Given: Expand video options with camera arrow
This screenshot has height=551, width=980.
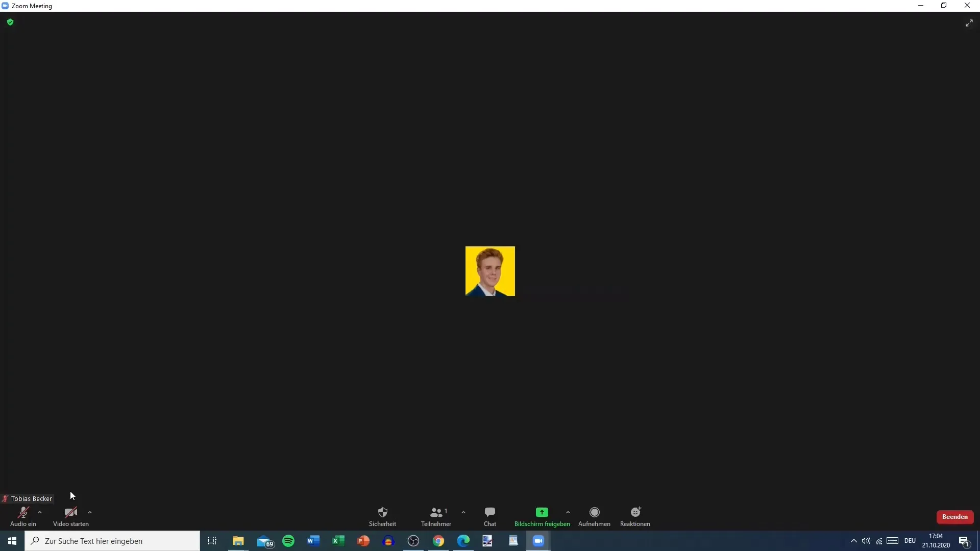Looking at the screenshot, I should pyautogui.click(x=89, y=512).
